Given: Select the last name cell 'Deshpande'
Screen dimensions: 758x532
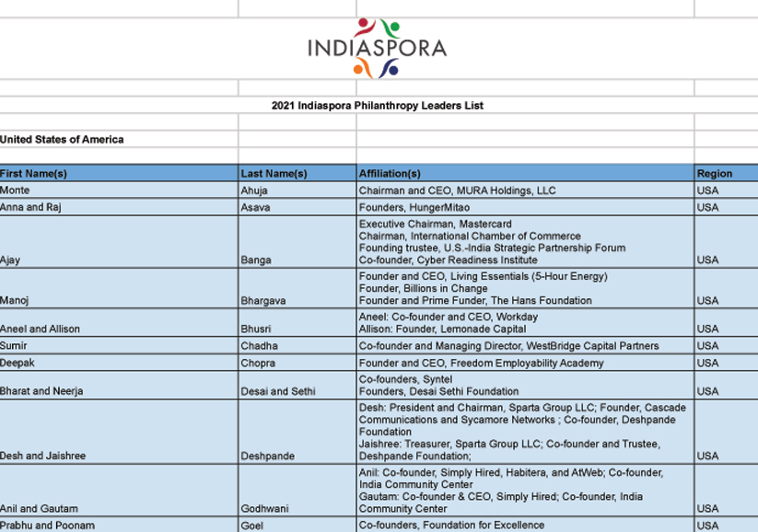Looking at the screenshot, I should 297,432.
